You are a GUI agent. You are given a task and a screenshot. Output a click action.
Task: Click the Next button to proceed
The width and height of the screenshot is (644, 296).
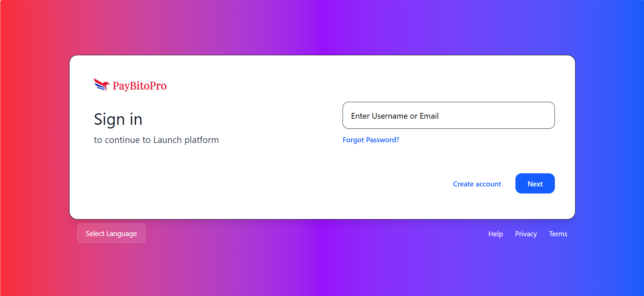click(x=535, y=183)
